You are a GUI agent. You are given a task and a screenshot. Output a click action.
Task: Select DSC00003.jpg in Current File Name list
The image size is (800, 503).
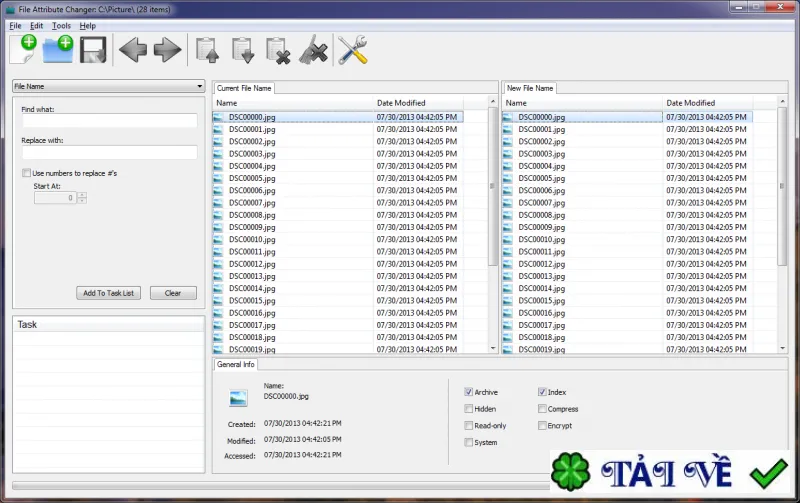(x=338, y=154)
